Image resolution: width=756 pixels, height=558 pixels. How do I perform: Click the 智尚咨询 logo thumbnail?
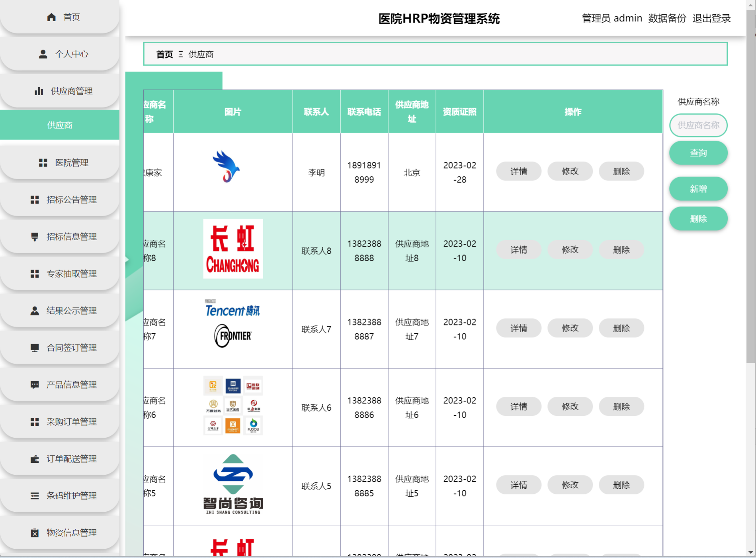(233, 484)
